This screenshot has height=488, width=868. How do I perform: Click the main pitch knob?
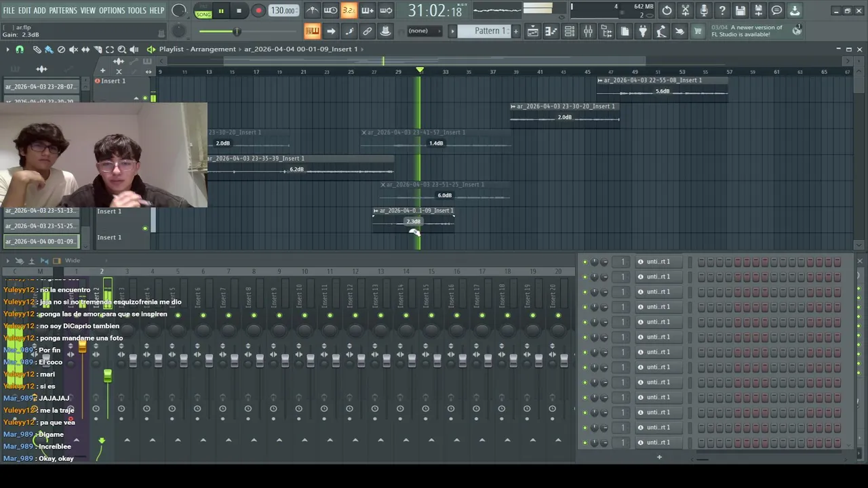point(179,31)
